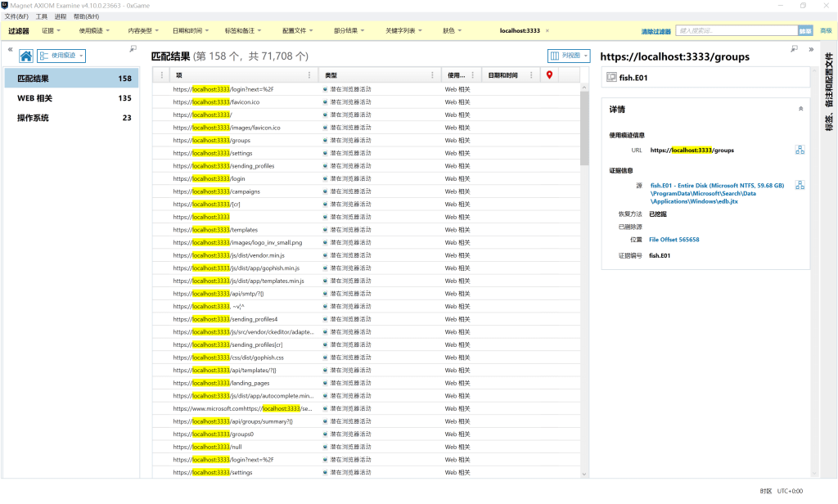The image size is (838, 504).
Task: Click the pin icon in the left pane
Action: [133, 49]
